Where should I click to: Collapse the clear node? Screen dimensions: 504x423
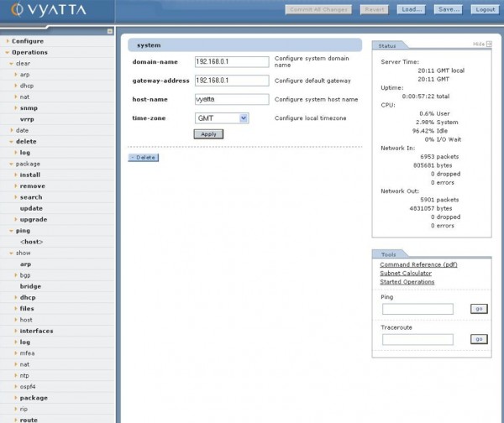click(11, 64)
